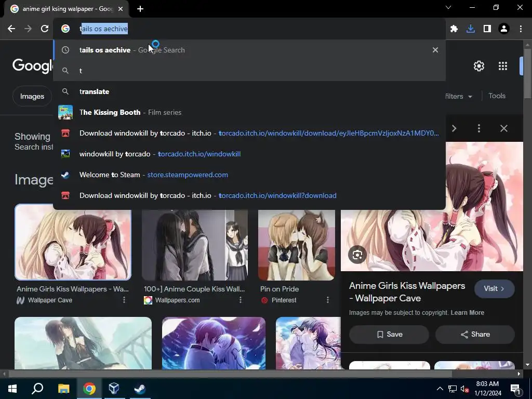
Task: Choose the translate suggestion
Action: [x=249, y=91]
